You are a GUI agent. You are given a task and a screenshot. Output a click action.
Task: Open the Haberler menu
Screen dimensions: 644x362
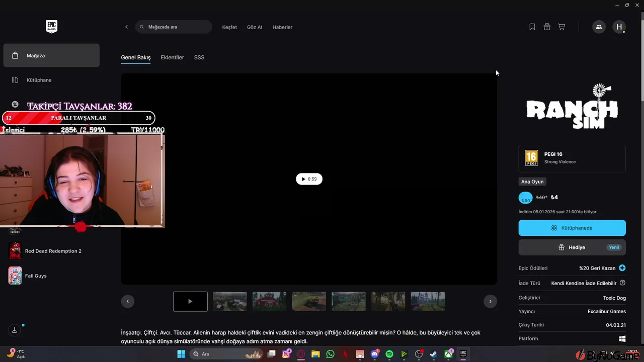(282, 27)
